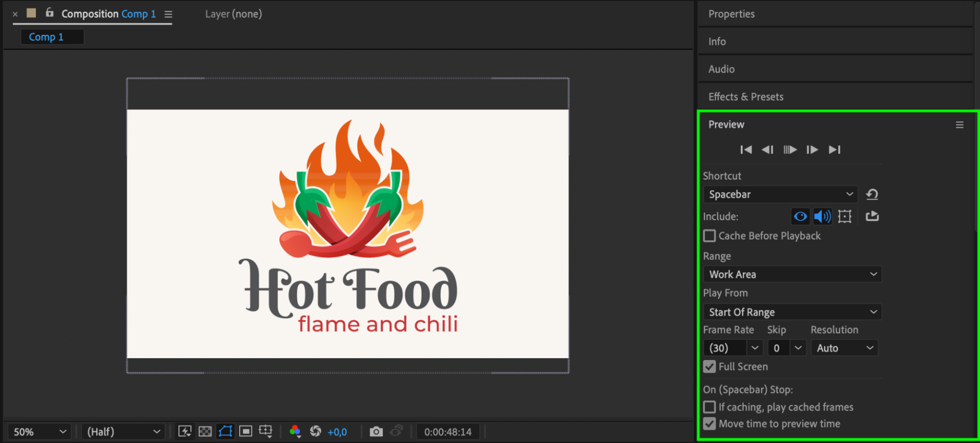Screen dimensions: 980x443
Task: Open the Spacebar shortcut dropdown
Action: pyautogui.click(x=780, y=194)
